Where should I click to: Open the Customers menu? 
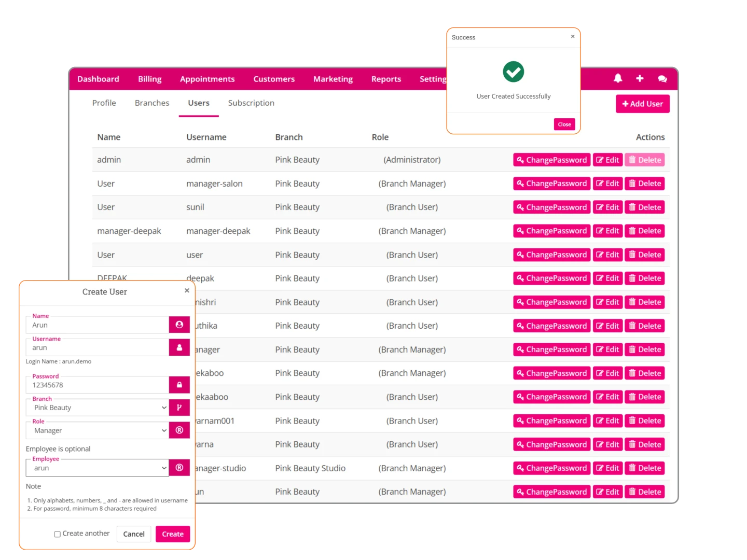pos(274,79)
